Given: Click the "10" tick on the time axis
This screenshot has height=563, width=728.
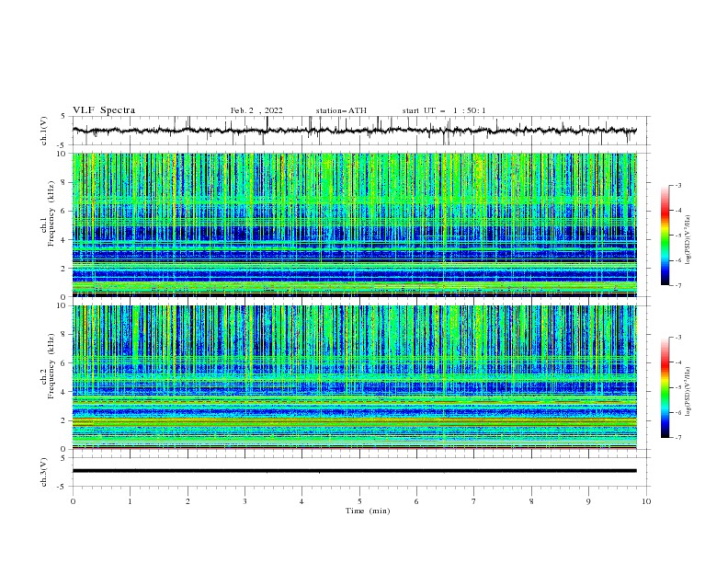Looking at the screenshot, I should point(646,501).
